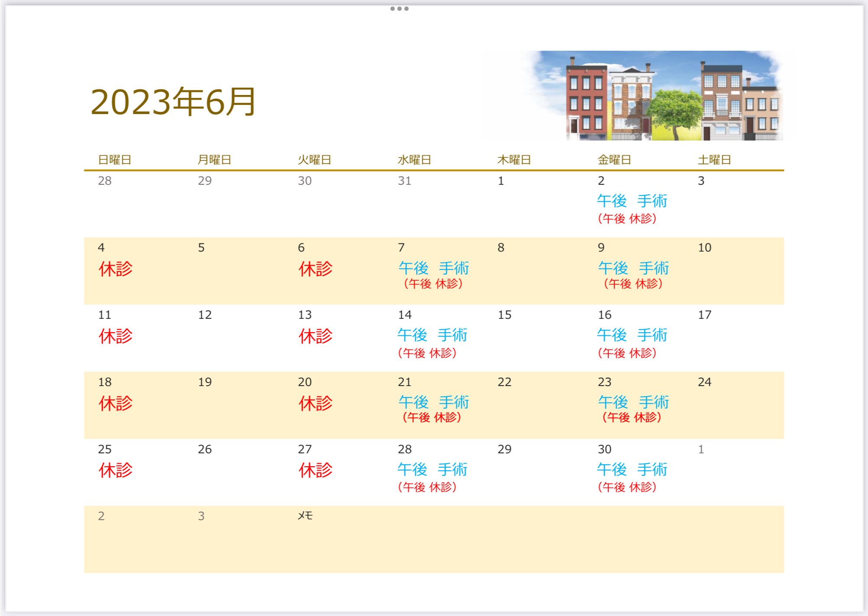Click gray date 28 from previous month
This screenshot has width=868, height=616.
pos(105,181)
